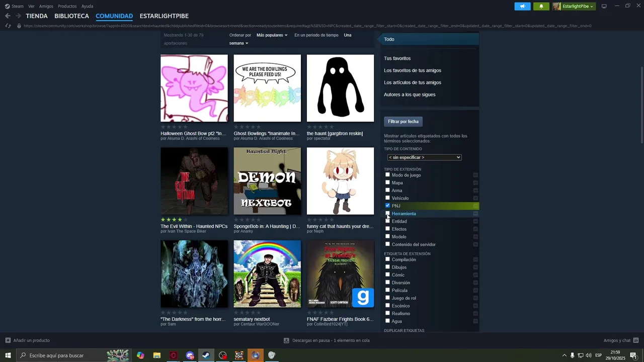Open the Ver menu
This screenshot has height=362, width=644.
click(31, 6)
